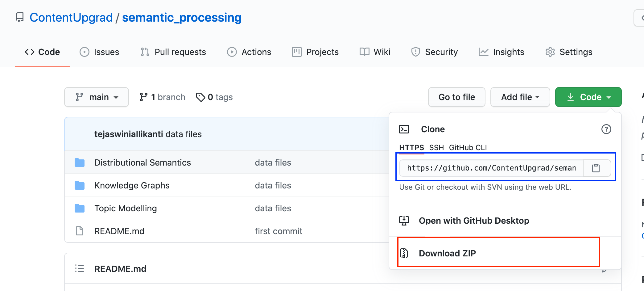
Task: Click the terminal icon next to Clone
Action: click(404, 129)
